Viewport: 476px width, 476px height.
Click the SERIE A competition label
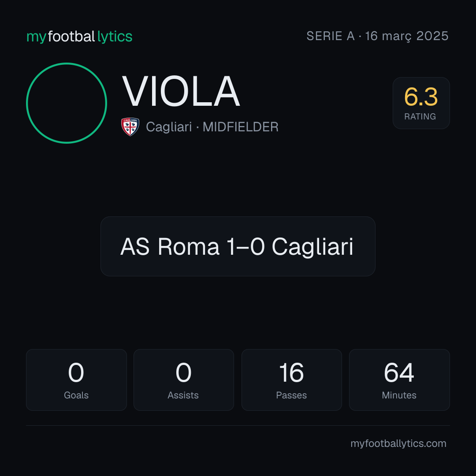click(x=331, y=36)
